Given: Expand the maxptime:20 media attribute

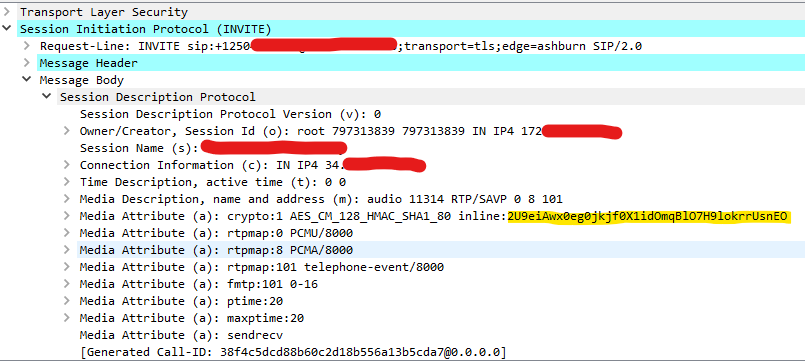Looking at the screenshot, I should tap(67, 317).
